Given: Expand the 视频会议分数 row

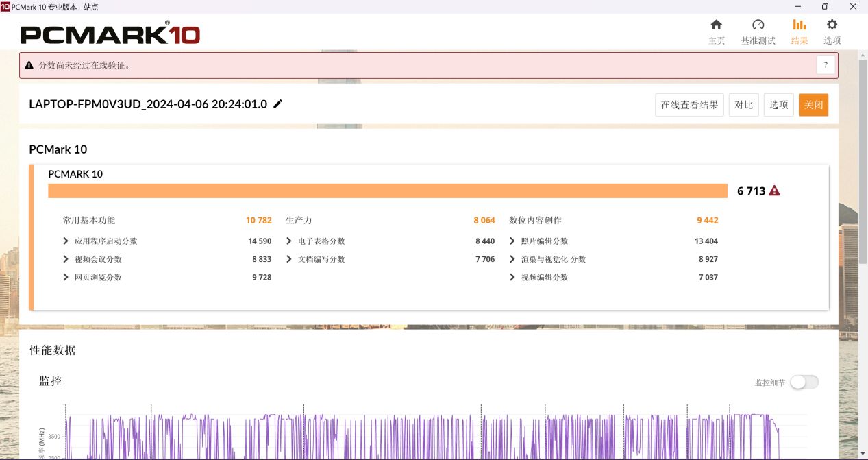Looking at the screenshot, I should (x=92, y=259).
